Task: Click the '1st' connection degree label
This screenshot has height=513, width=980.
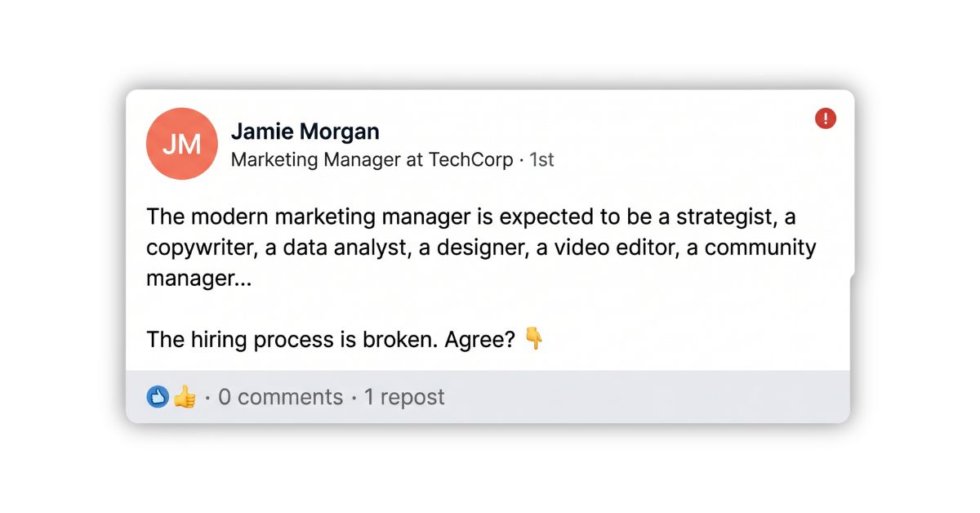Action: pyautogui.click(x=541, y=159)
